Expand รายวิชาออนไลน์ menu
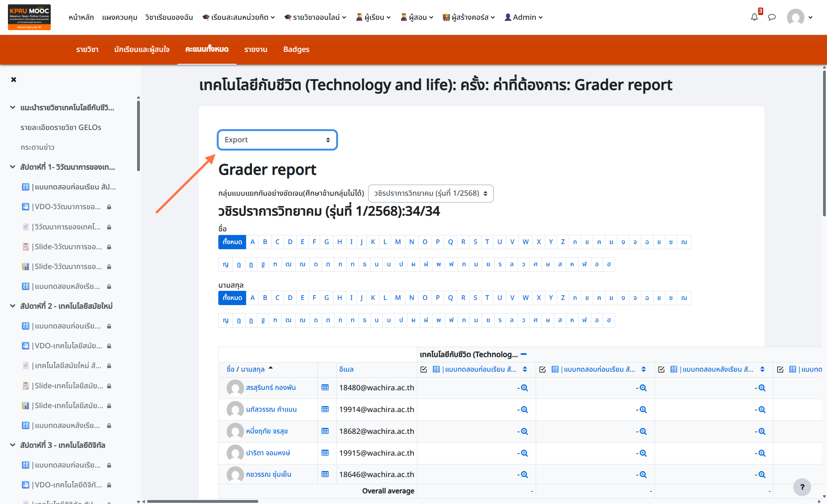This screenshot has width=827, height=504. [x=315, y=17]
